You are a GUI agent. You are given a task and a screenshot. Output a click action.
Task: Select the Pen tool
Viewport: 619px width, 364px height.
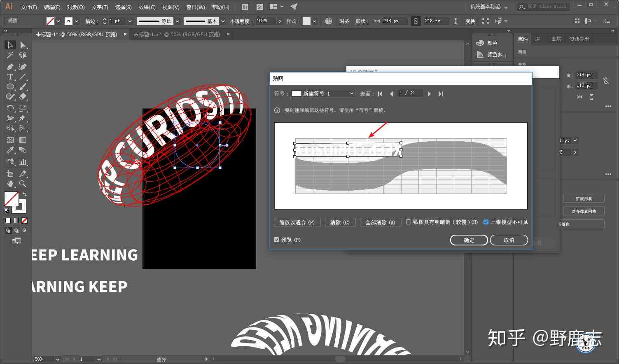pos(10,66)
